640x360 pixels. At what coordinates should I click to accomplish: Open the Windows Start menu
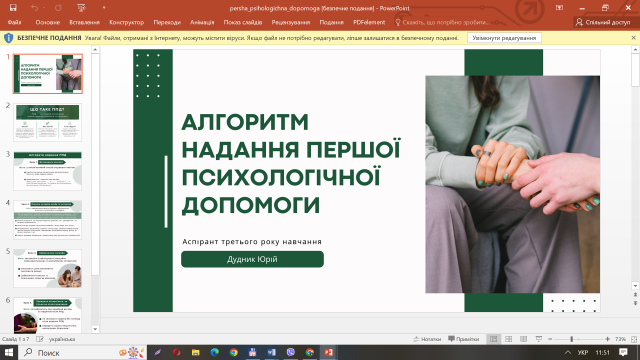9,352
